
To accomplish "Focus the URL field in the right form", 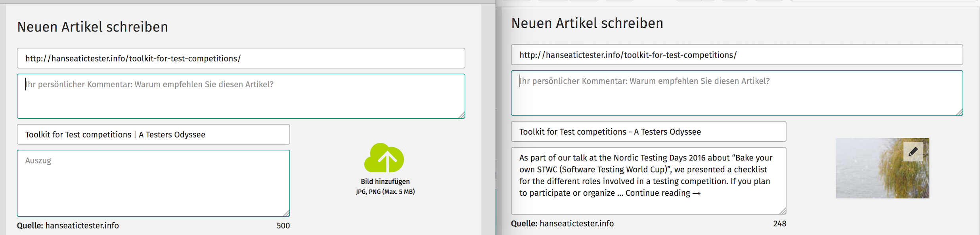I will pos(737,55).
